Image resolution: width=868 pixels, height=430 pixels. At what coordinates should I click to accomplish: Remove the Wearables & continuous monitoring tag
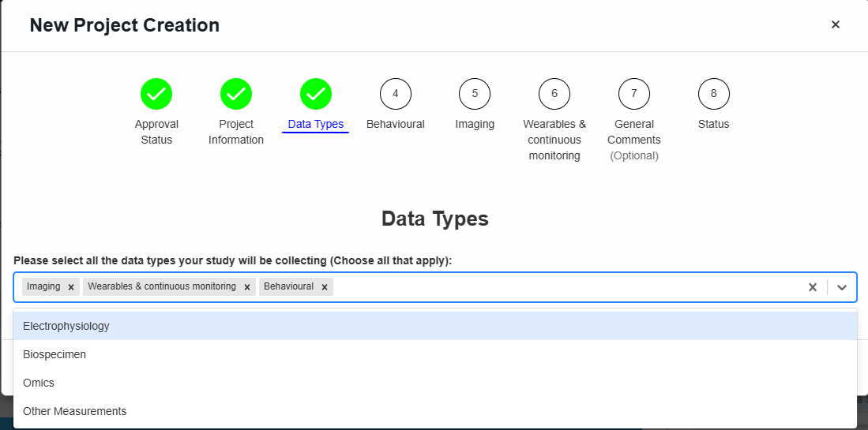(247, 287)
